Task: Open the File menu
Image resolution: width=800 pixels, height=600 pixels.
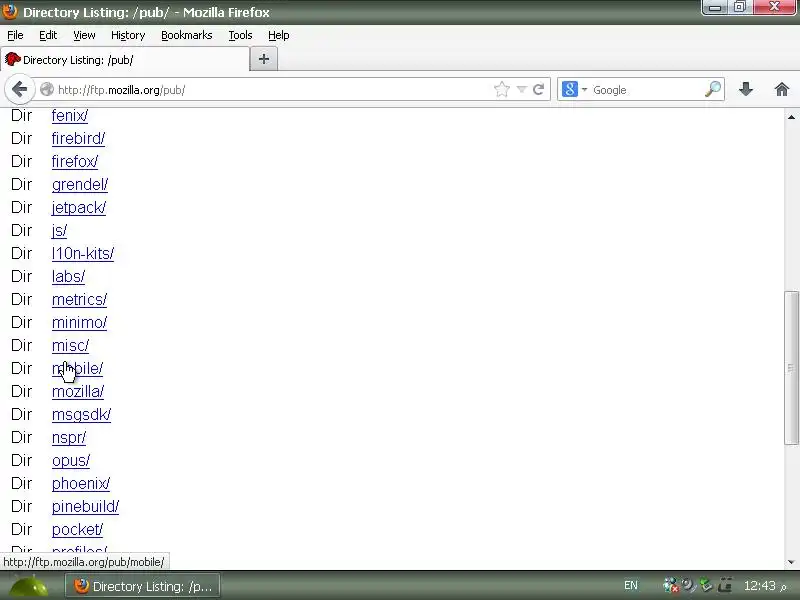Action: point(15,35)
